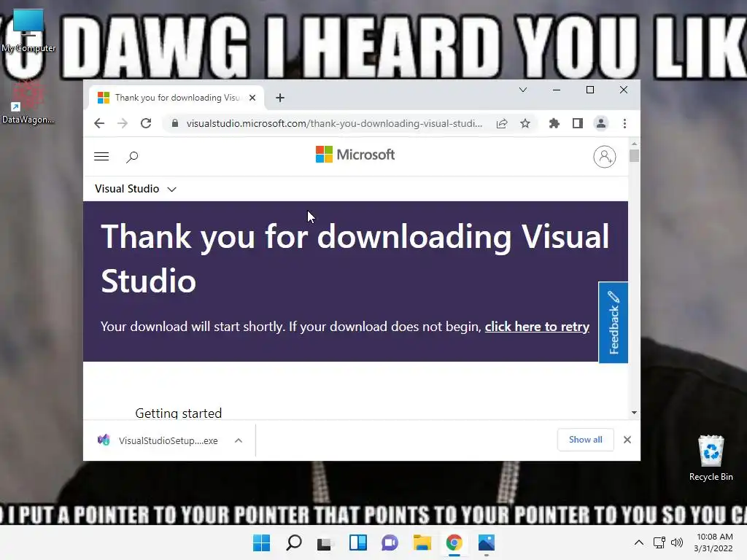Open the Recycle Bin icon
The height and width of the screenshot is (560, 747).
[x=711, y=458]
